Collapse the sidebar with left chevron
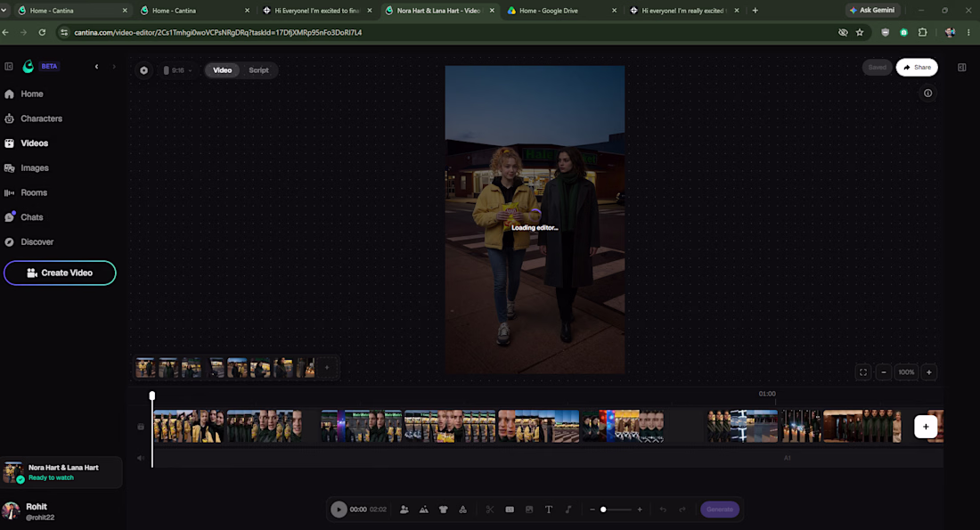 click(x=96, y=66)
